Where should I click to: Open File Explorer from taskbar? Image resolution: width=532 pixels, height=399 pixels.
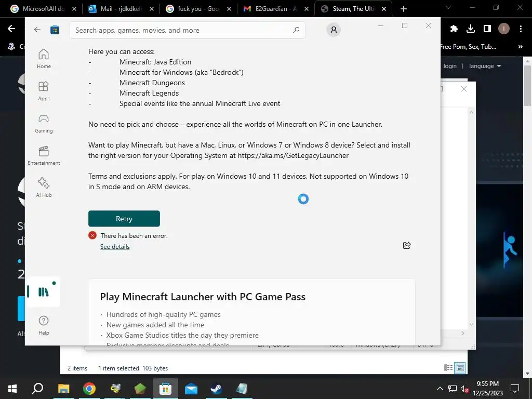63,389
